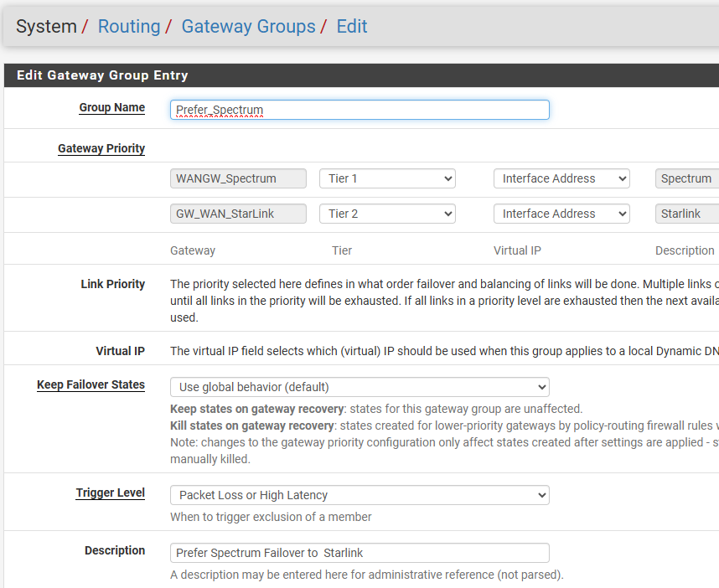Select the GW_WAN_StarLink gateway box
Viewport: 719px width, 588px height.
tap(238, 214)
